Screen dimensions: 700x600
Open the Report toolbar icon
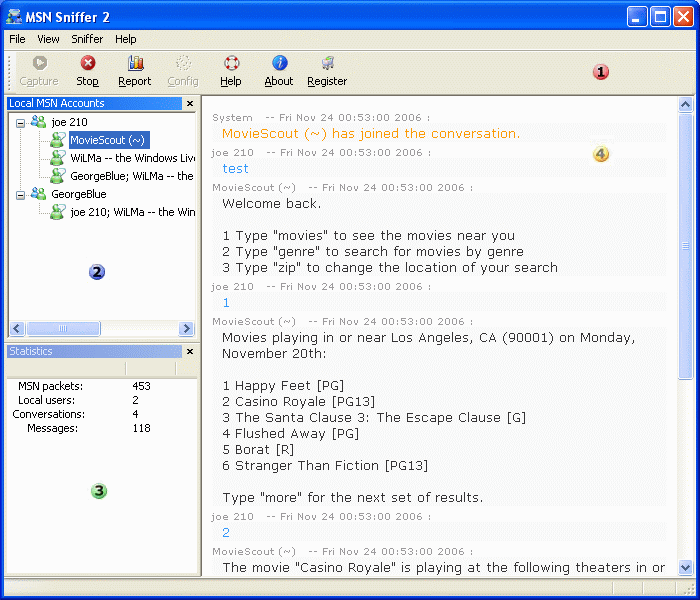pos(135,63)
